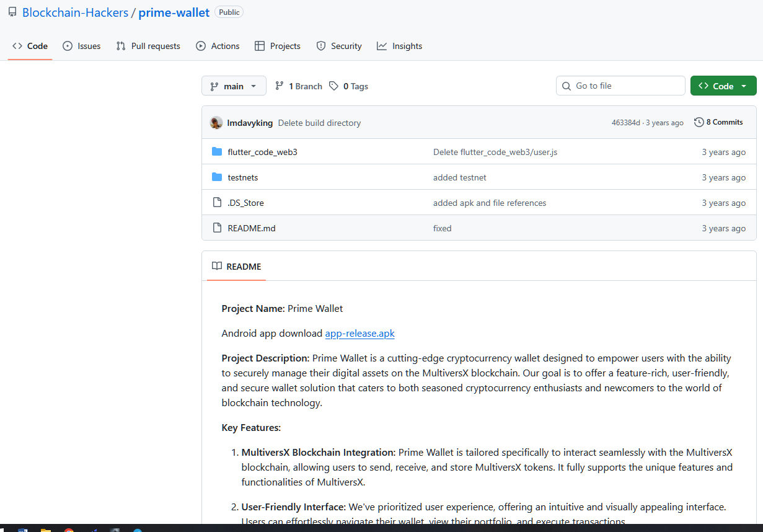Screen dimensions: 763x532
Task: Click the README.md file icon
Action: point(217,228)
